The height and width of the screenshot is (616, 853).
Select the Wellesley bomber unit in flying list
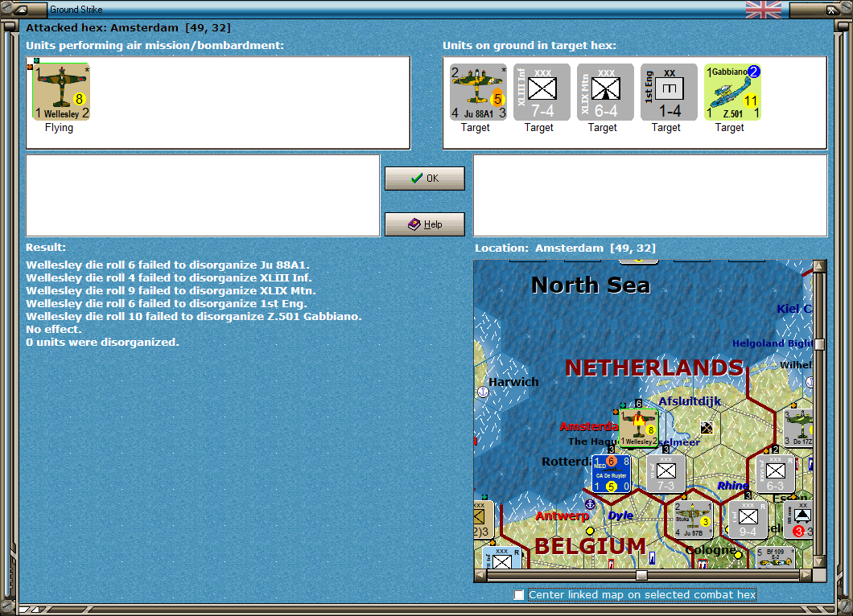coord(61,92)
